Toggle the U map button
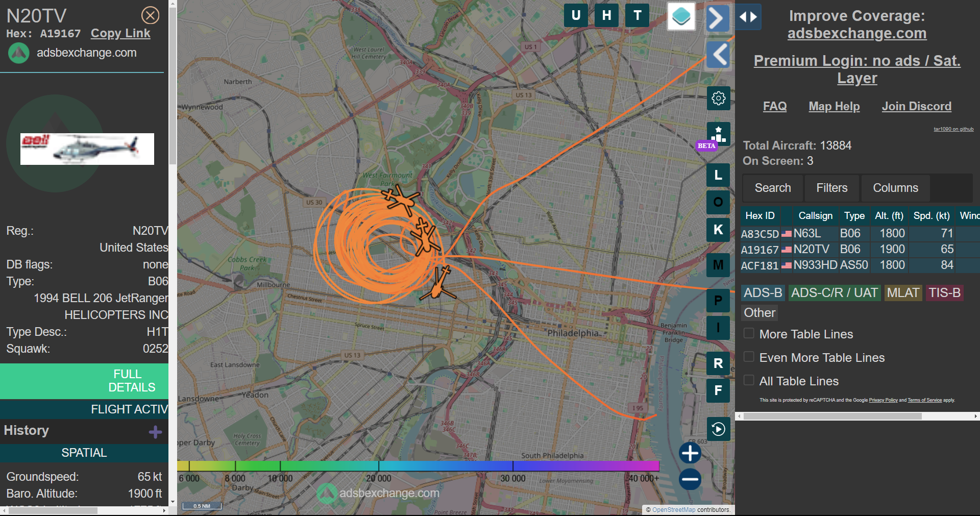980x516 pixels. tap(576, 15)
